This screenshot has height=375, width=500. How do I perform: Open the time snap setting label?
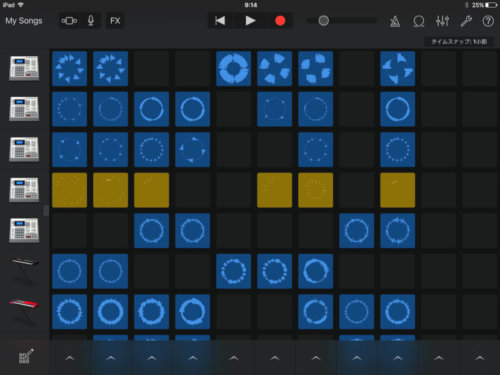[x=459, y=42]
